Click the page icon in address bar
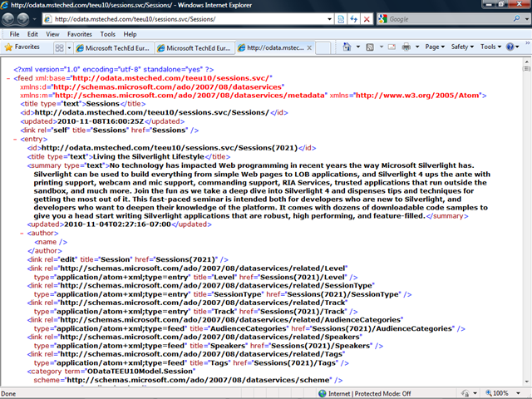 48,19
